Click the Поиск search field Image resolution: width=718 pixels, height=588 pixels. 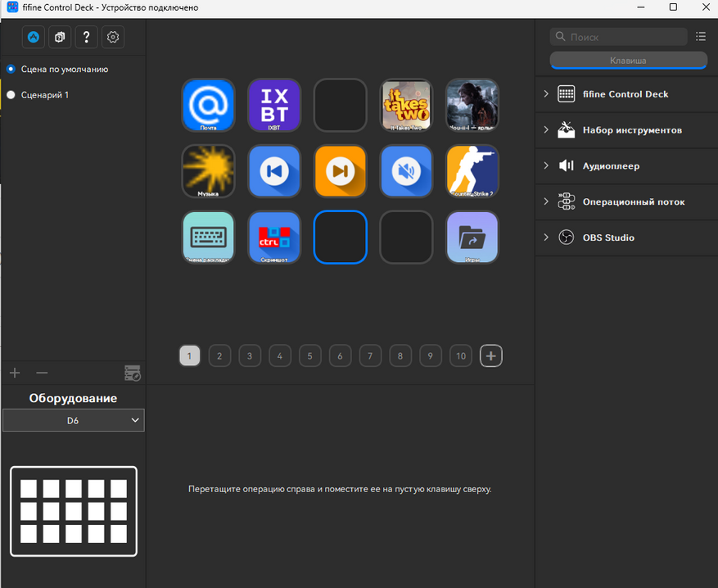pos(619,37)
